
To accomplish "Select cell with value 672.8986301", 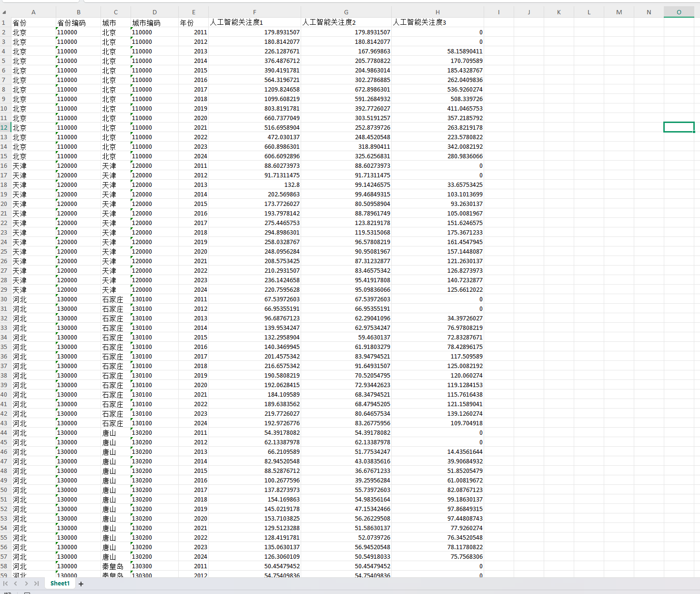I will click(346, 89).
